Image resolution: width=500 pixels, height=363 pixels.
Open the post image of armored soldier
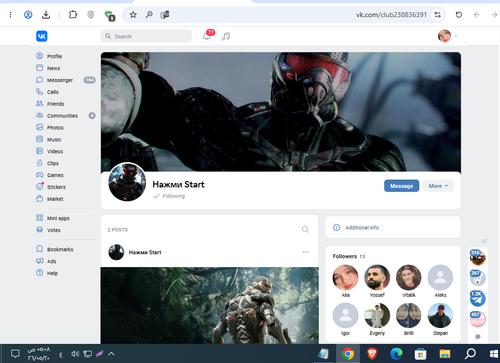coord(210,305)
